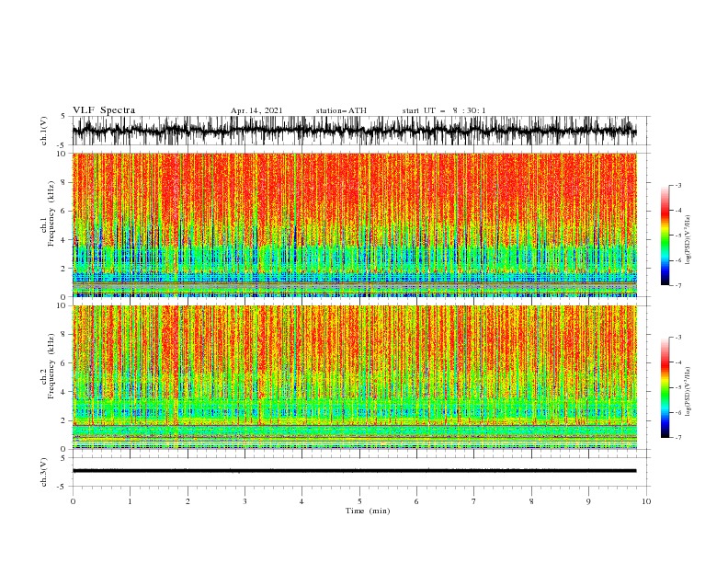Select the "Time (min)" axis title
The height and width of the screenshot is (563, 728).
(368, 511)
